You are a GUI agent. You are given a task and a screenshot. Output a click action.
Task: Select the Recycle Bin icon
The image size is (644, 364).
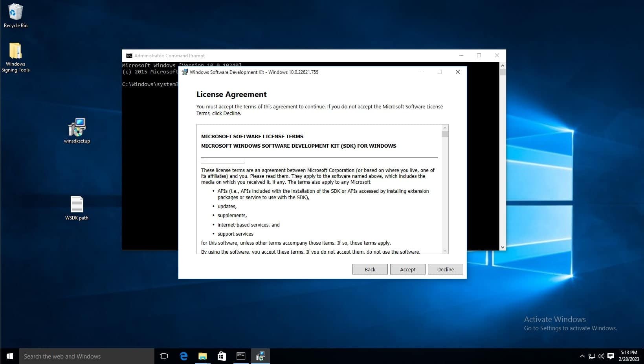(15, 13)
